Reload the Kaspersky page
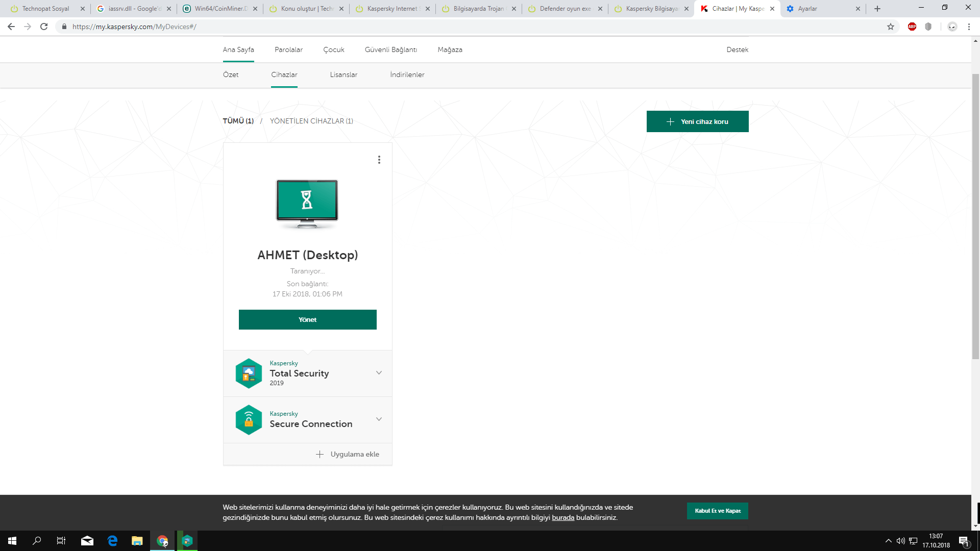This screenshot has width=980, height=551. [x=44, y=27]
